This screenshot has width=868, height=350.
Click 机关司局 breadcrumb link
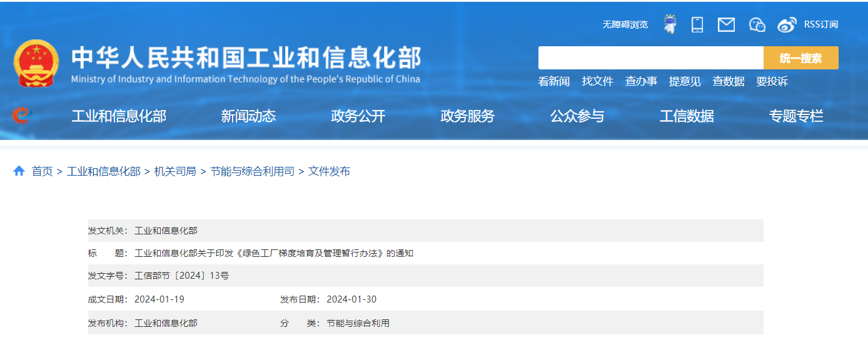pos(175,171)
